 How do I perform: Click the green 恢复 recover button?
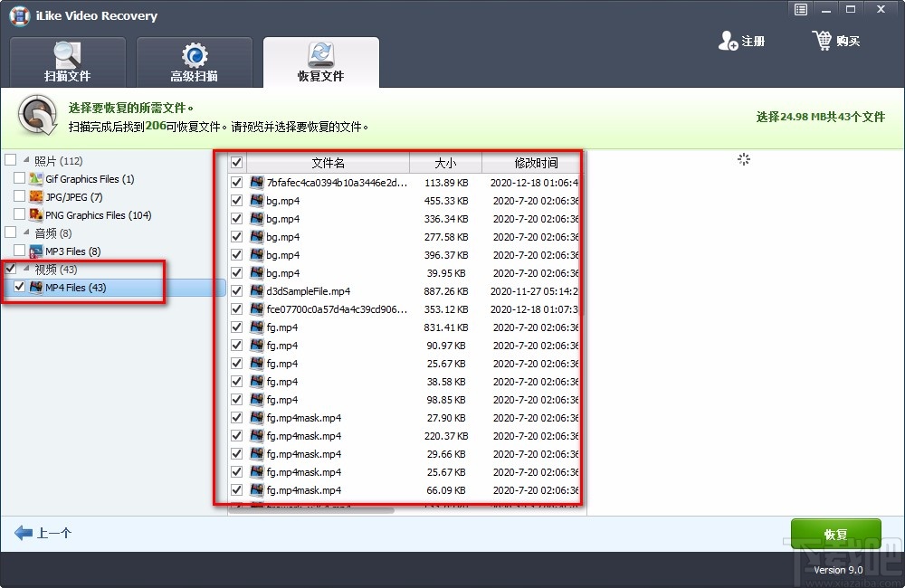click(835, 534)
